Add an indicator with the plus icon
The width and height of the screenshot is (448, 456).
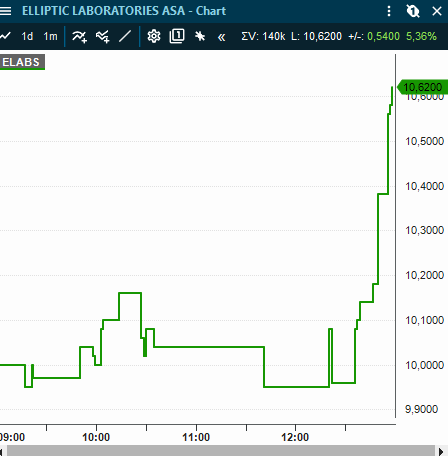pyautogui.click(x=79, y=36)
